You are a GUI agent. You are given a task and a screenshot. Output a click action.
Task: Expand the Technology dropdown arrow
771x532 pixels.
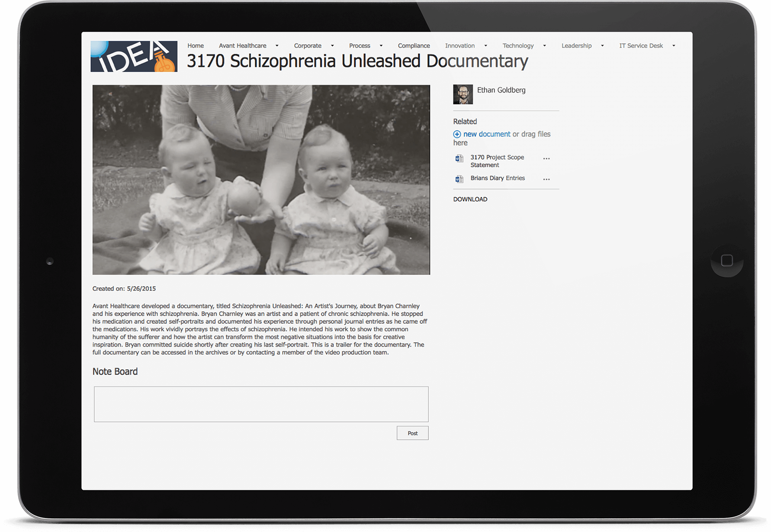coord(545,46)
